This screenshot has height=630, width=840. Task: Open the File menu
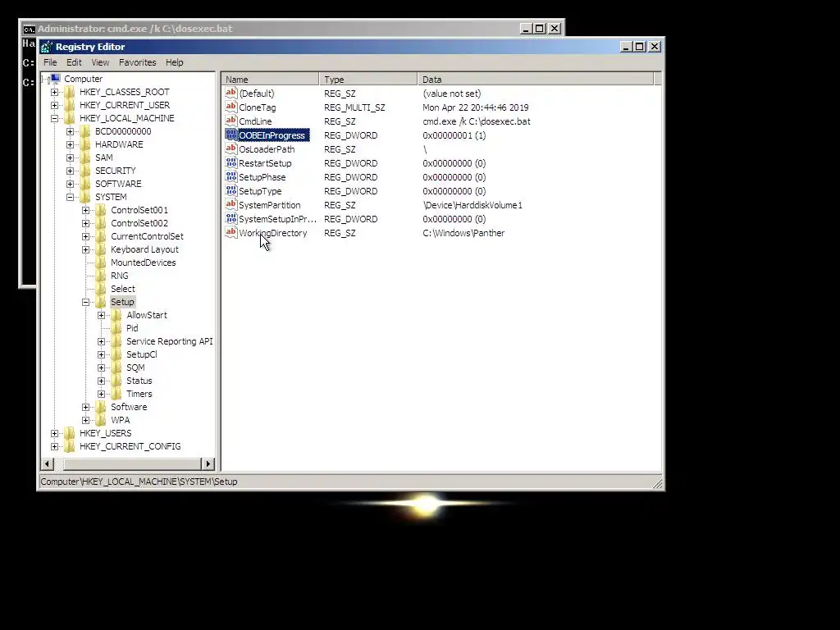point(50,62)
